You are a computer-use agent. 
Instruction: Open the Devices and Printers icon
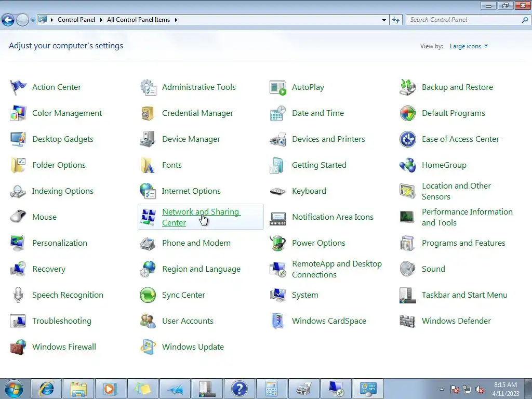tap(278, 139)
